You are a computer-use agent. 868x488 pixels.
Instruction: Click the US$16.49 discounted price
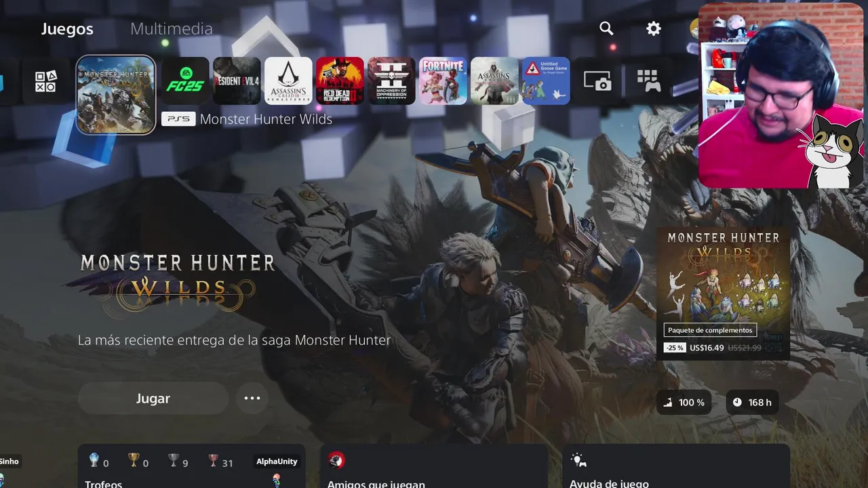[707, 348]
